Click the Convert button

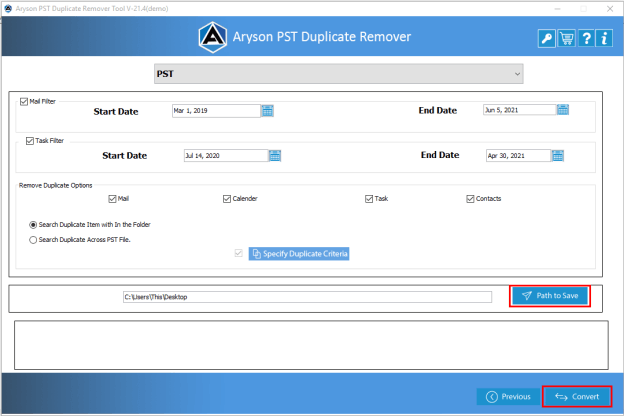click(x=577, y=396)
